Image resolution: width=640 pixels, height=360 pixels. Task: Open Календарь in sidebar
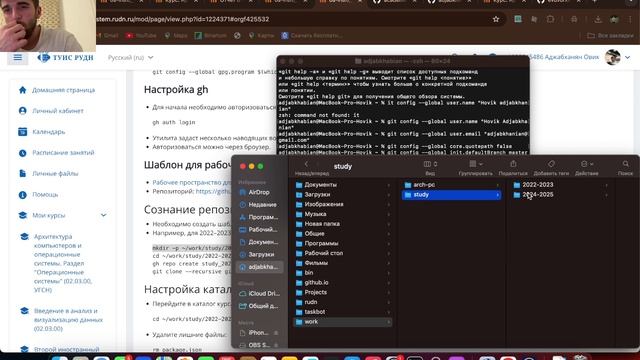(x=49, y=132)
